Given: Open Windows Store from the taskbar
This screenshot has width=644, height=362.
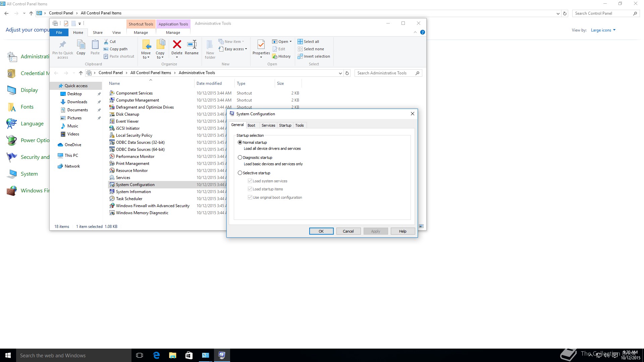Looking at the screenshot, I should coord(189,355).
